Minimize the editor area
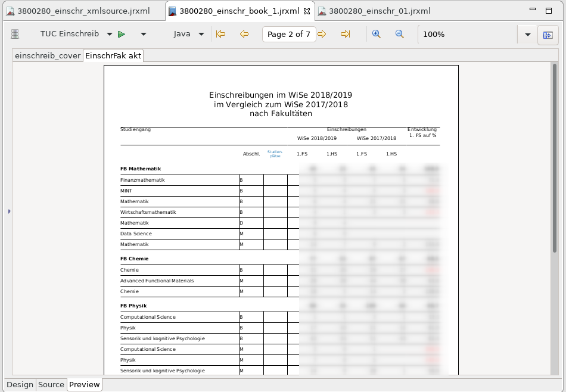This screenshot has height=392, width=566. pos(533,9)
